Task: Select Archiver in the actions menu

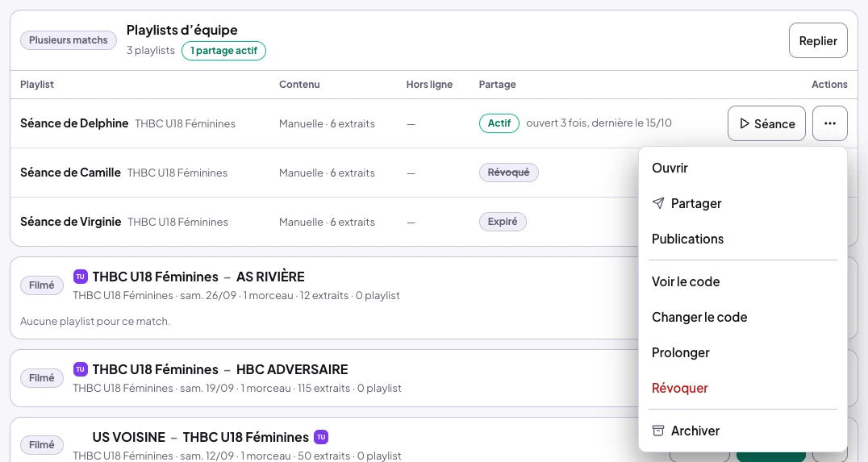Action: (x=742, y=431)
